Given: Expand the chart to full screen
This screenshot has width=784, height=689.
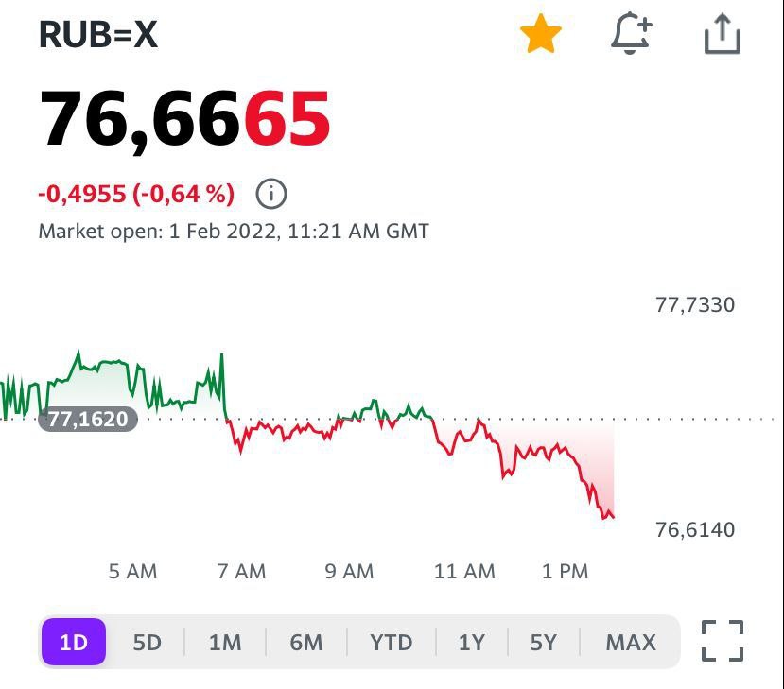Looking at the screenshot, I should (723, 642).
